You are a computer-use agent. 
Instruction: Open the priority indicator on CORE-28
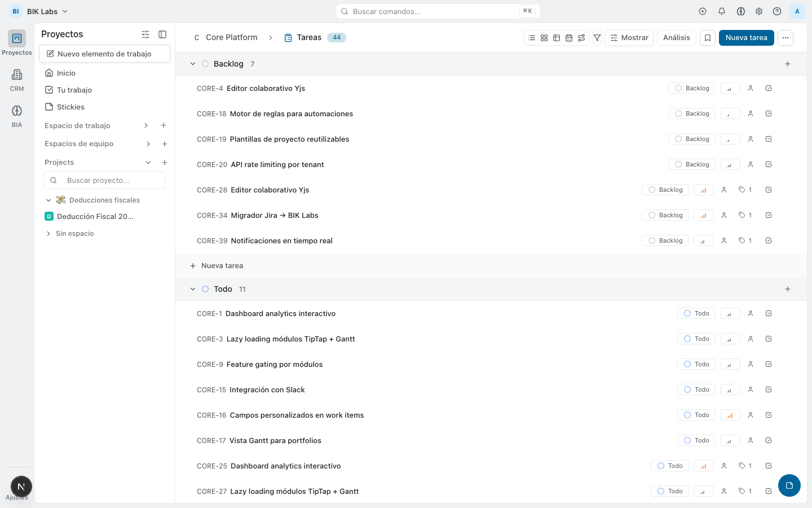coord(703,190)
